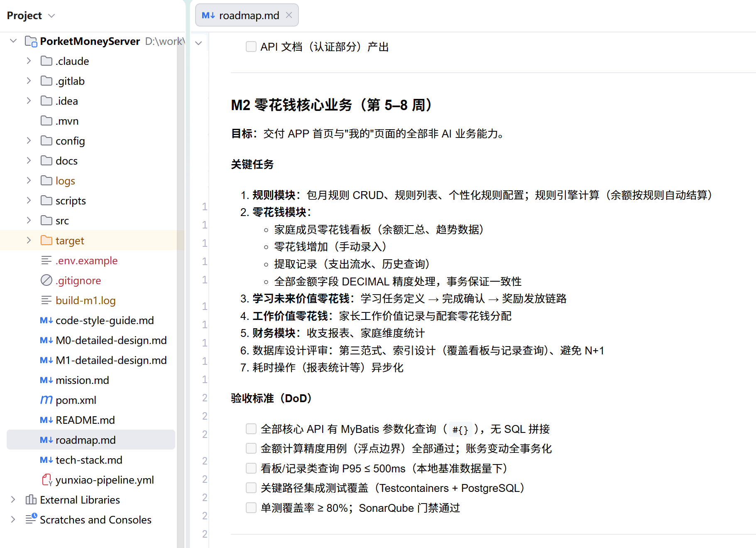This screenshot has height=548, width=756.
Task: Click the docs folder icon
Action: (x=46, y=160)
